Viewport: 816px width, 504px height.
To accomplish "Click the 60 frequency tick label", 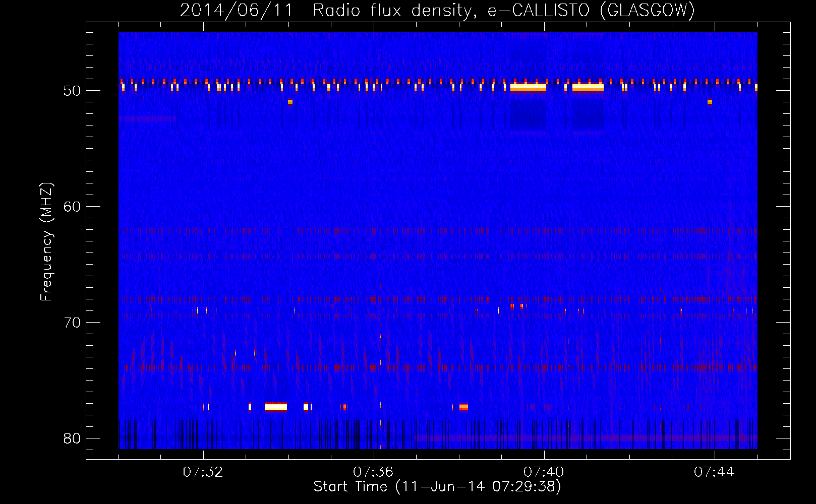I will (x=72, y=207).
